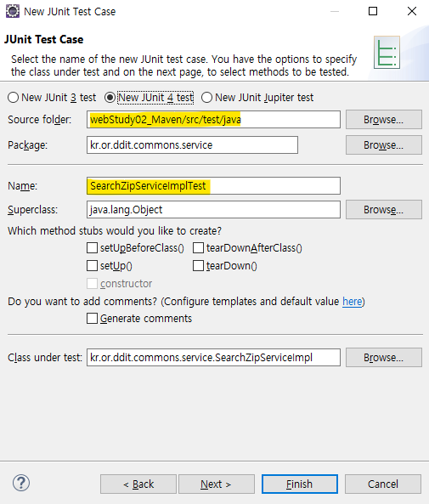Screen dimensions: 429x504
Task: Check the tearDown() method stub
Action: pos(198,266)
